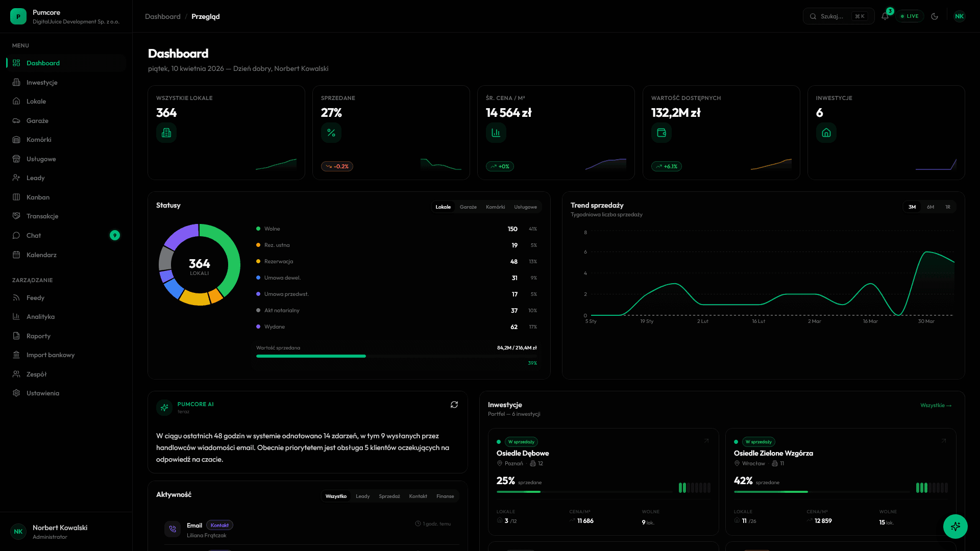The height and width of the screenshot is (551, 980).
Task: Toggle the LIVE status indicator
Action: 910,16
